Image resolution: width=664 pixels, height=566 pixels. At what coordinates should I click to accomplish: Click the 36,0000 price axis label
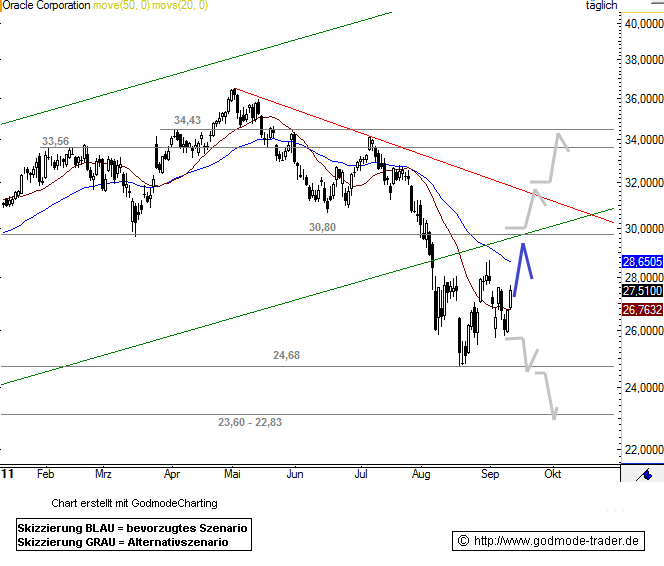[x=644, y=99]
